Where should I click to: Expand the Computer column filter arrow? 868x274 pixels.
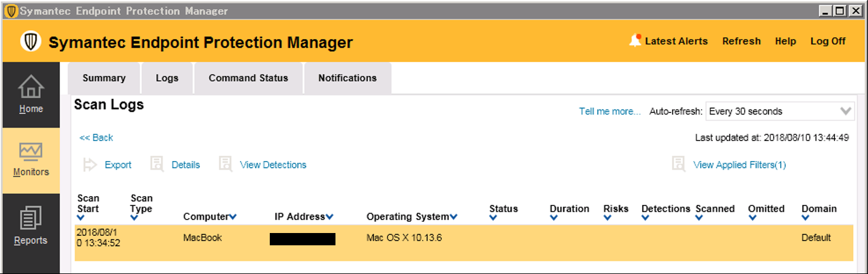coord(233,217)
